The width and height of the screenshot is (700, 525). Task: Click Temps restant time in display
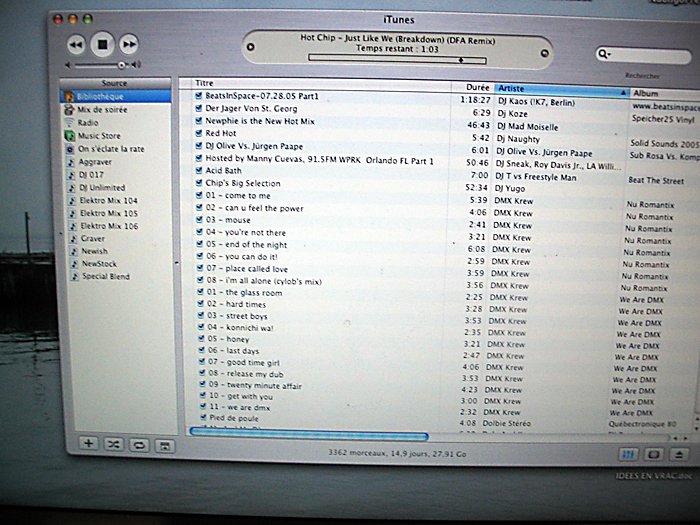click(x=397, y=49)
